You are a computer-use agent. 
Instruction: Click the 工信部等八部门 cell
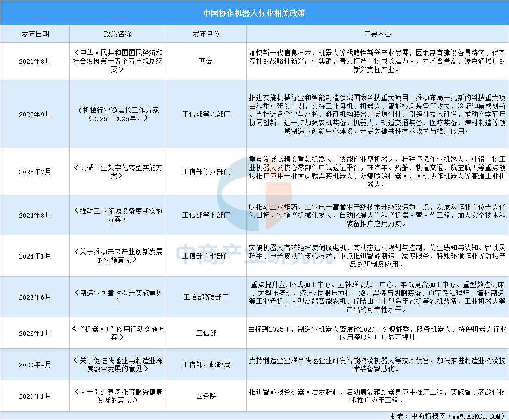206,172
